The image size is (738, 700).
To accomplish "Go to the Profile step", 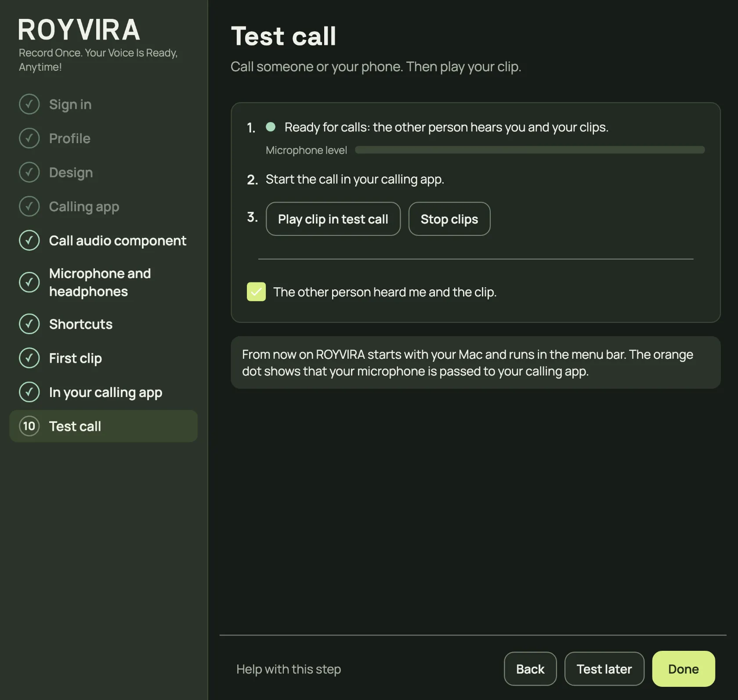I will pos(103,138).
